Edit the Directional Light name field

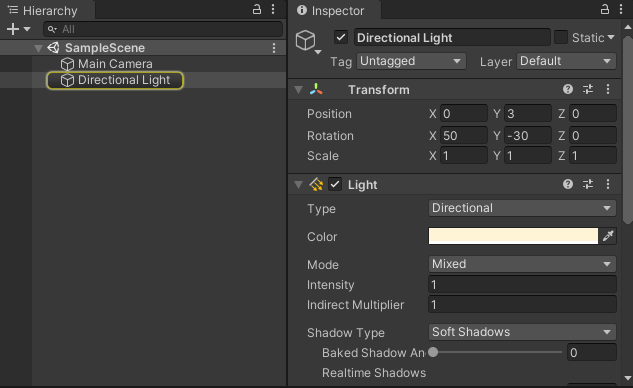[452, 38]
